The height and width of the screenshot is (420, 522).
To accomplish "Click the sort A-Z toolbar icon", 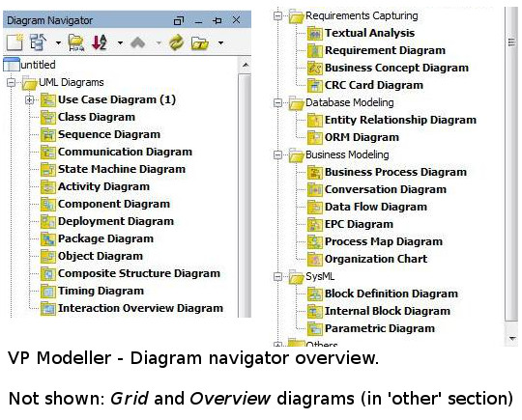I will [x=99, y=42].
